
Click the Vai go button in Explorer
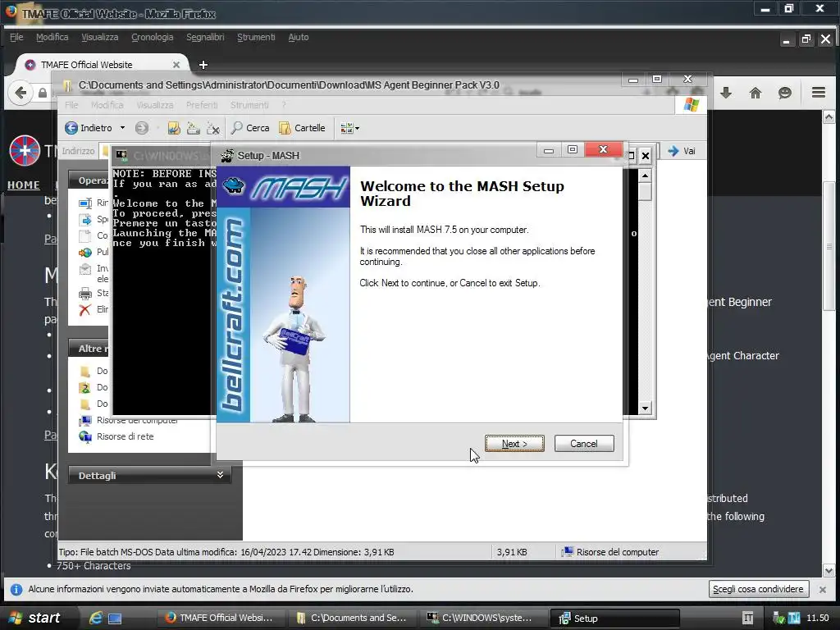pos(682,151)
